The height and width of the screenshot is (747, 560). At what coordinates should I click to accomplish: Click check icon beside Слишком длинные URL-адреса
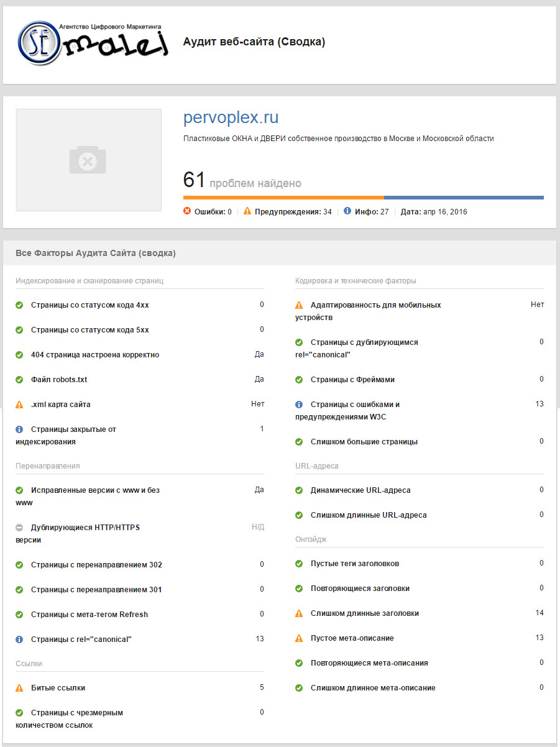click(299, 515)
